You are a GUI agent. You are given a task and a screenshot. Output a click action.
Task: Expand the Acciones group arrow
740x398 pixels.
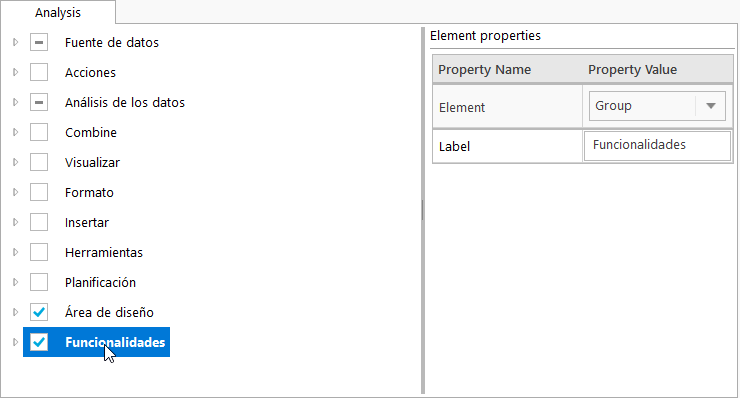click(16, 72)
